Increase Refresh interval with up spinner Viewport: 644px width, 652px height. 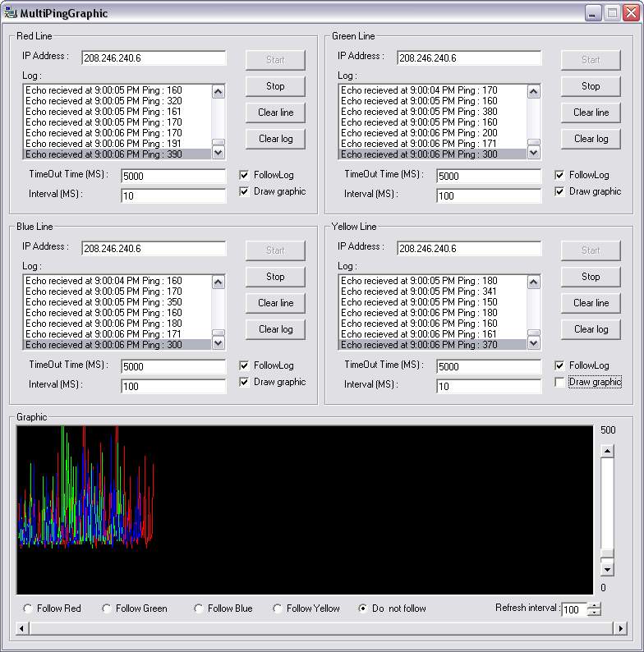click(x=596, y=605)
